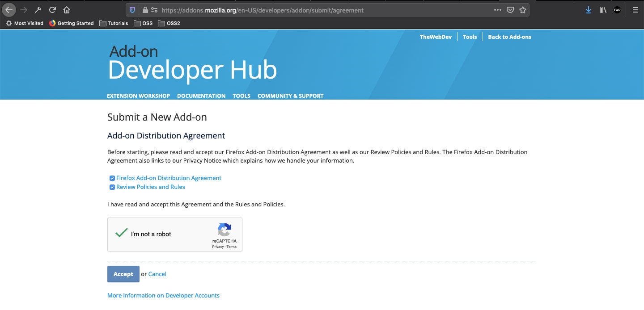The image size is (644, 310).
Task: Open reCAPTCHA Privacy link
Action: click(x=218, y=247)
